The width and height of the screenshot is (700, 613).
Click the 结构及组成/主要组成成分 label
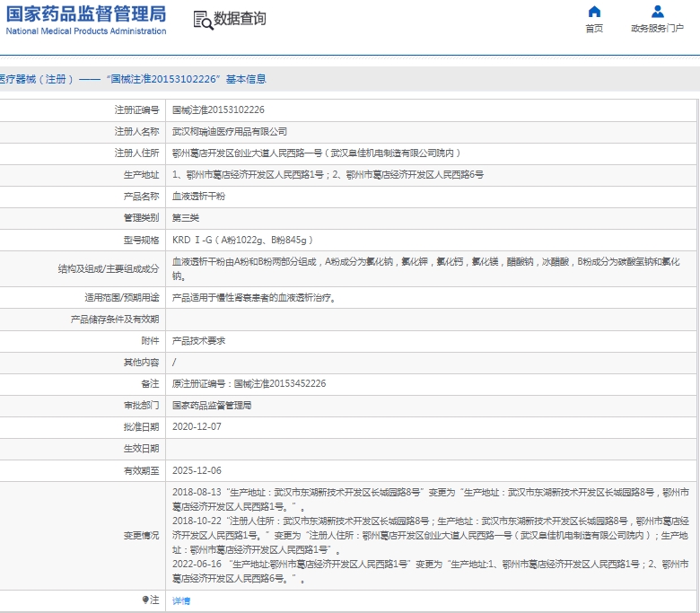(109, 268)
